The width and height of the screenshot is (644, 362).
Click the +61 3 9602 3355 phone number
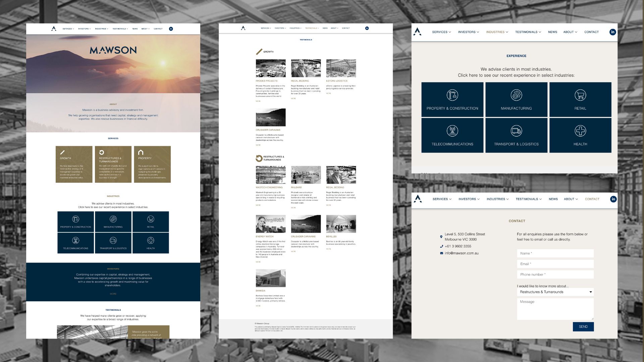coord(458,246)
